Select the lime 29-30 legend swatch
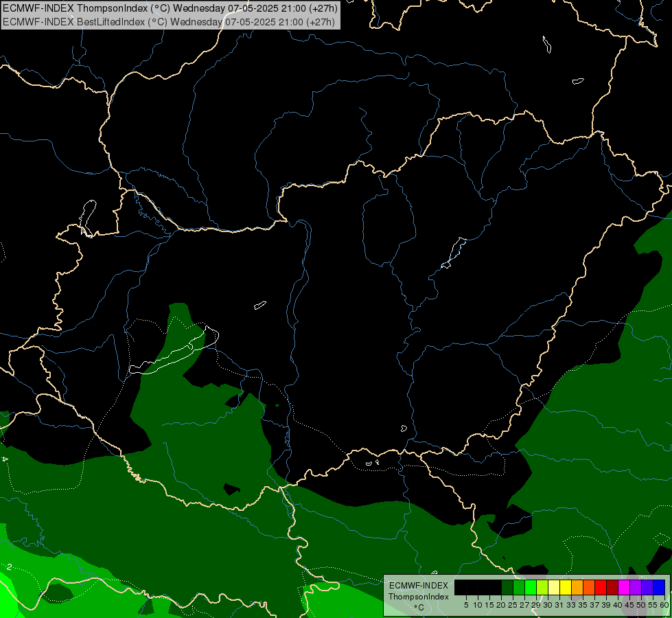 542,587
